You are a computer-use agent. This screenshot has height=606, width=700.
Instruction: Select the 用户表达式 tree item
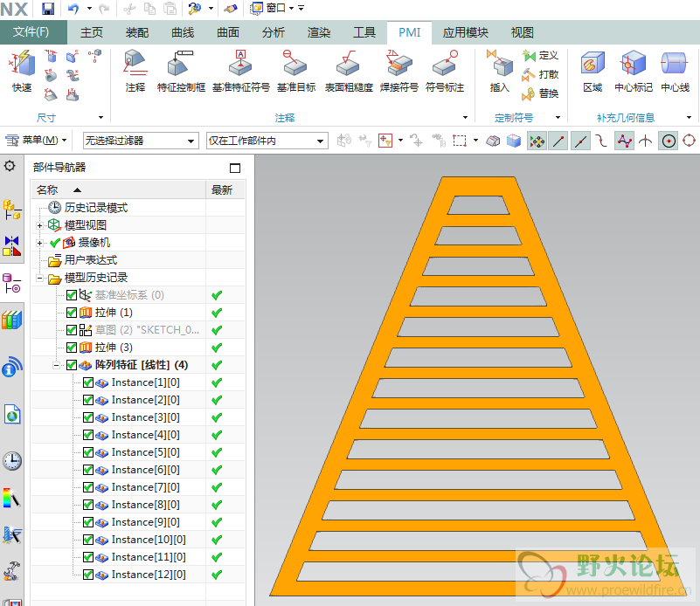(90, 260)
